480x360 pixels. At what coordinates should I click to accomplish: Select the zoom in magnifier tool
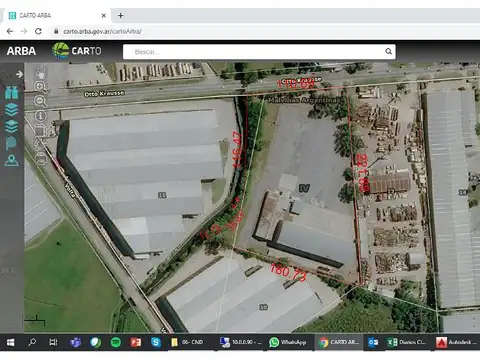[41, 87]
